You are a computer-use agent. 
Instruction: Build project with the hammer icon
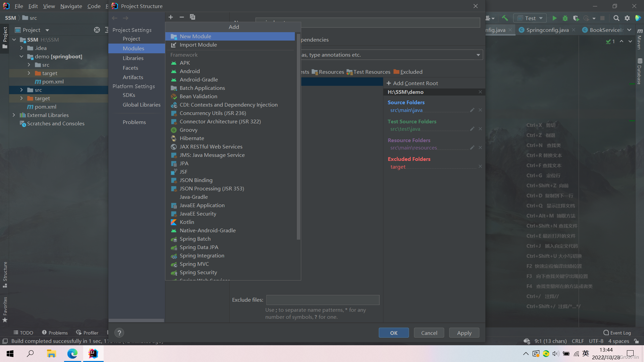(505, 18)
